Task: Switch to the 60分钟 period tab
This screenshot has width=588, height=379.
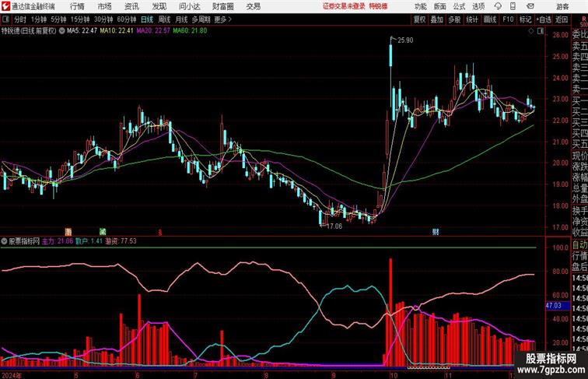Action: pyautogui.click(x=127, y=19)
